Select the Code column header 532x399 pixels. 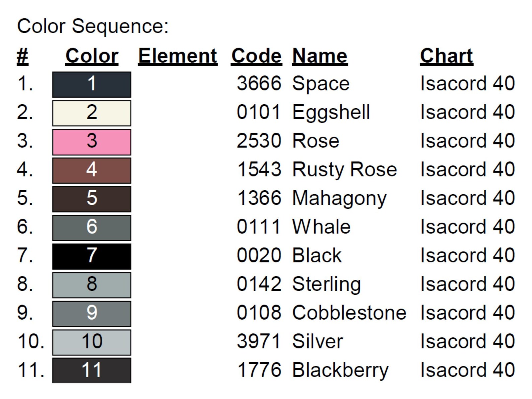pyautogui.click(x=257, y=56)
